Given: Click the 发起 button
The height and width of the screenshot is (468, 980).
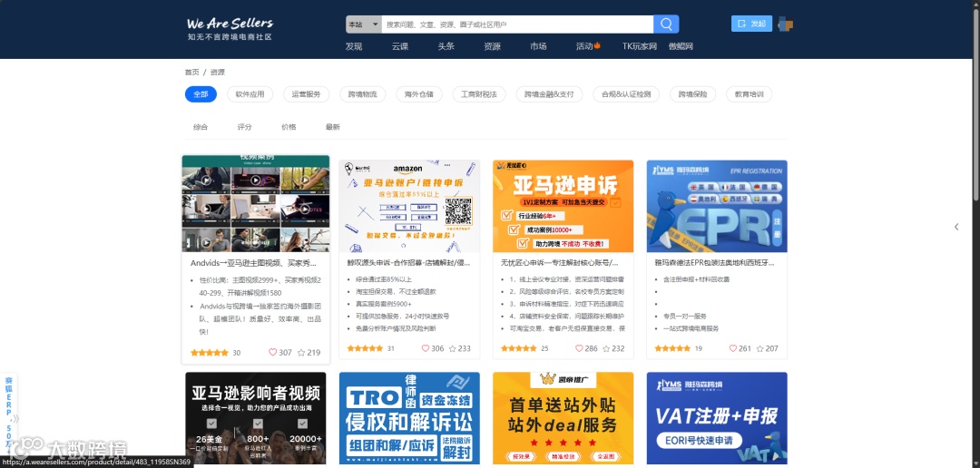Looking at the screenshot, I should point(752,24).
